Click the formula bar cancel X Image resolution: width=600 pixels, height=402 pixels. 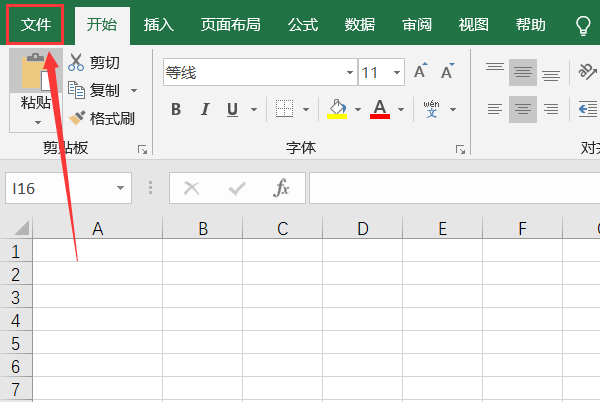[x=191, y=188]
